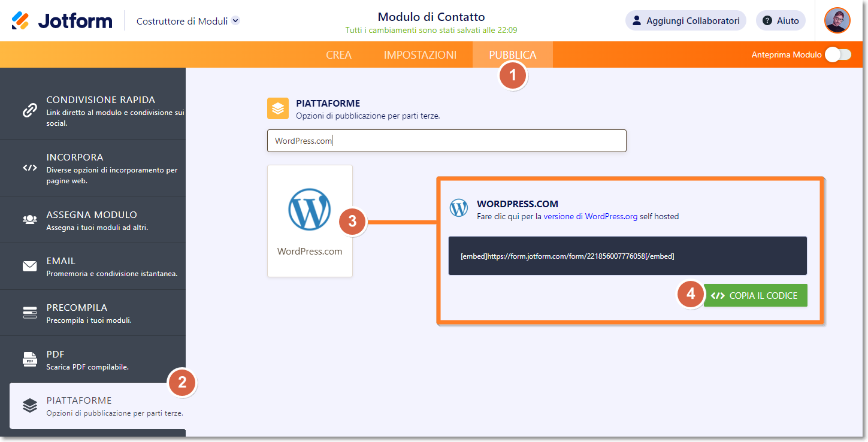
Task: Open the Condivisione Rapida section
Action: [93, 111]
